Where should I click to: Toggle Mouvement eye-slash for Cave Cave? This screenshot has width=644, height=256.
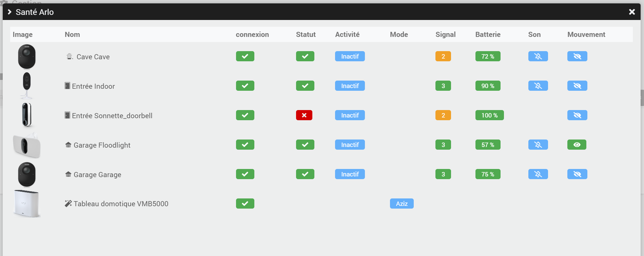tap(577, 56)
